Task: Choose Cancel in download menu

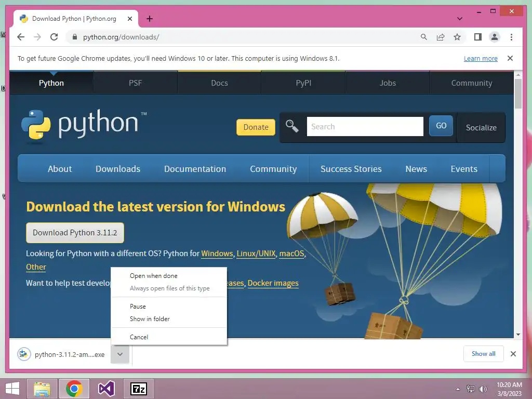Action: point(169,337)
